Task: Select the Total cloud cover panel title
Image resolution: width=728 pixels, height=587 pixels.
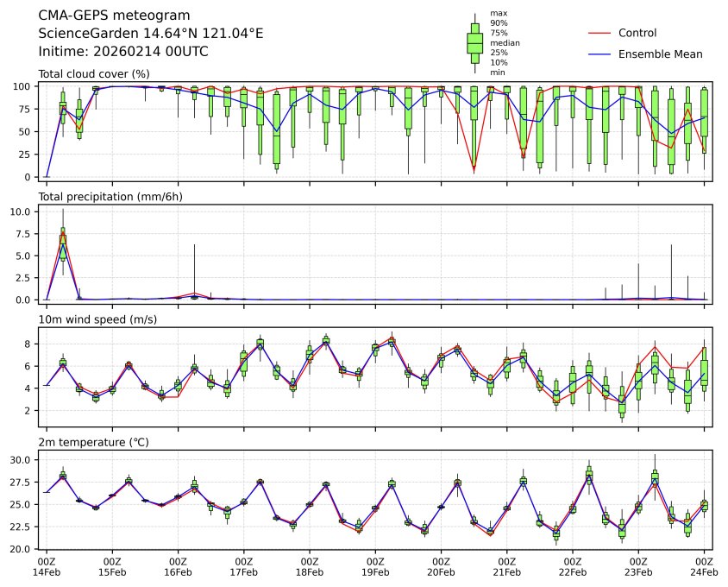Action: click(x=94, y=74)
